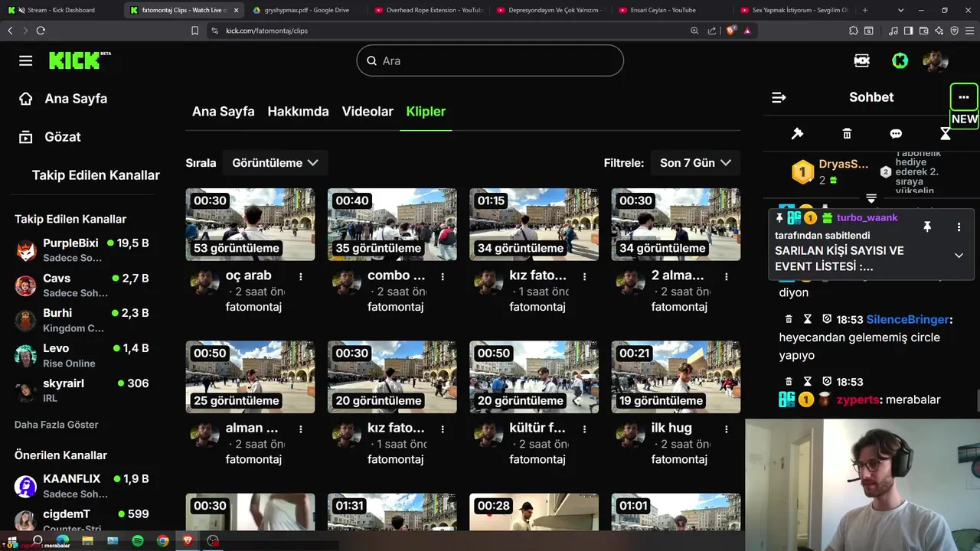Select the Klipler tab
This screenshot has width=980, height=551.
[x=426, y=112]
